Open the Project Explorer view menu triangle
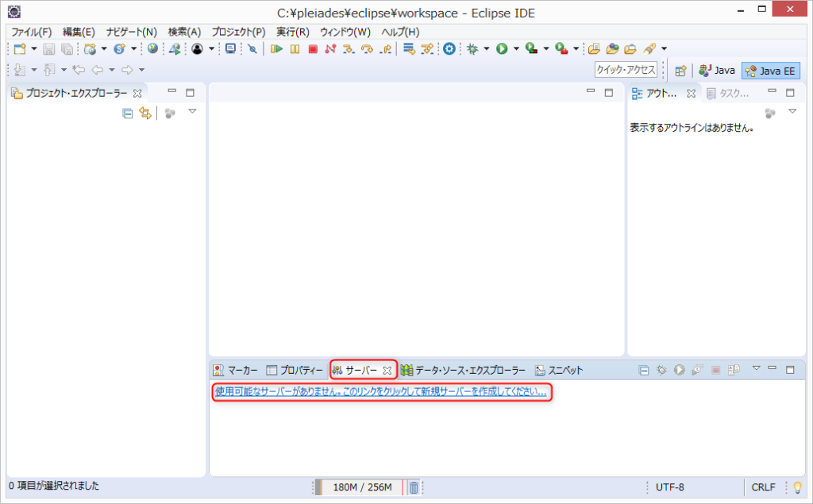 (192, 111)
